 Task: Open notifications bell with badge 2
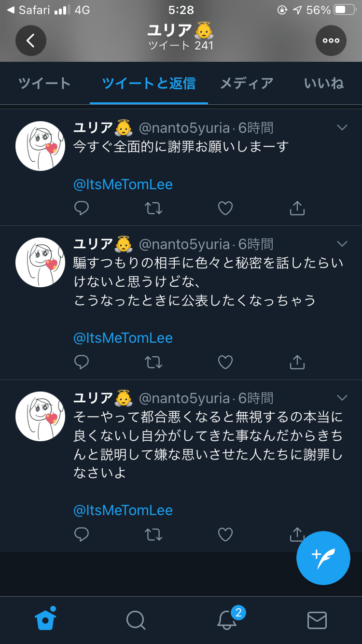tap(227, 619)
